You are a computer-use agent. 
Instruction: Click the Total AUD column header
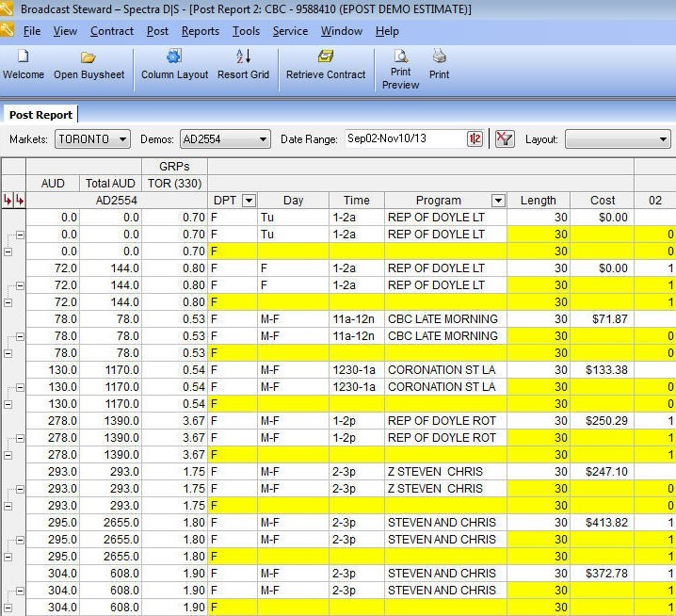tap(110, 184)
